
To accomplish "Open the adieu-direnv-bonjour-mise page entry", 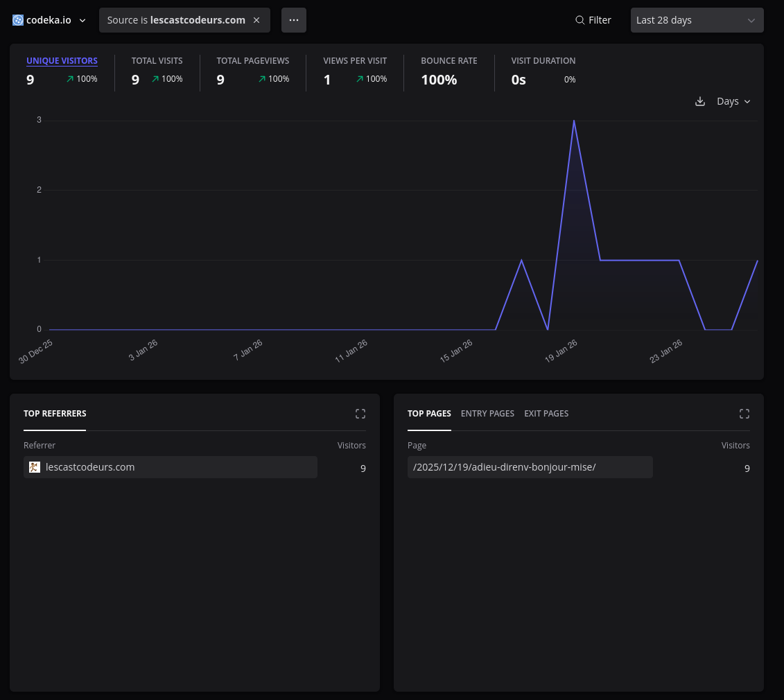I will coord(505,467).
